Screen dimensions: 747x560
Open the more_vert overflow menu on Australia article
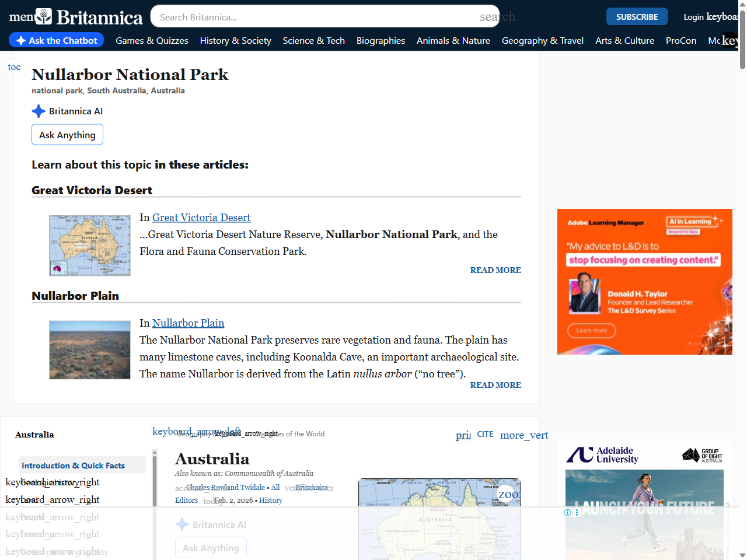[x=523, y=435]
